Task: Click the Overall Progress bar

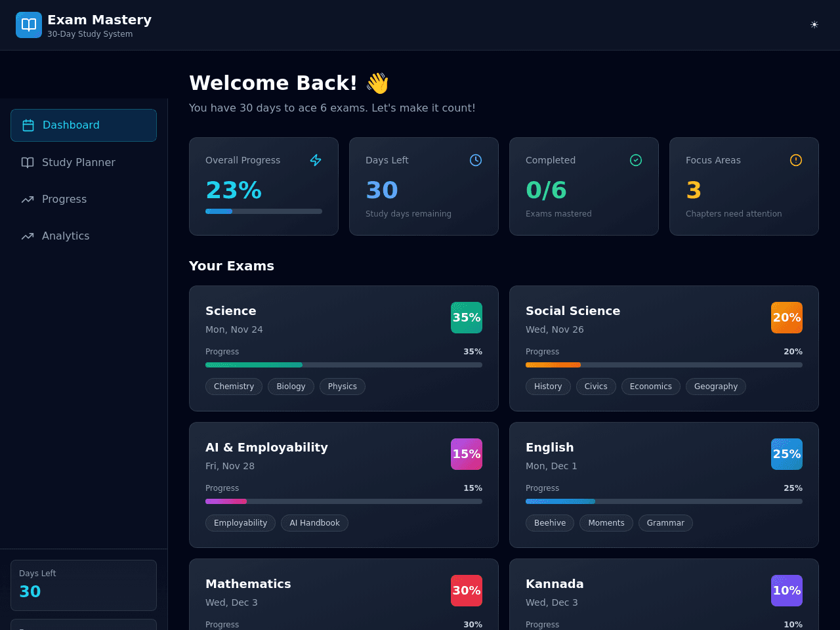Action: tap(264, 211)
